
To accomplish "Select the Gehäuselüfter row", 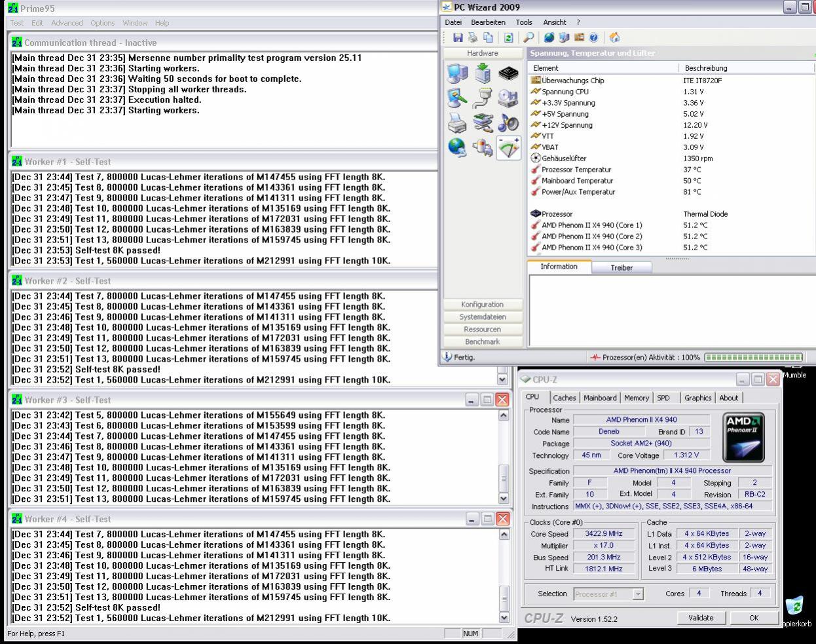I will (x=671, y=159).
